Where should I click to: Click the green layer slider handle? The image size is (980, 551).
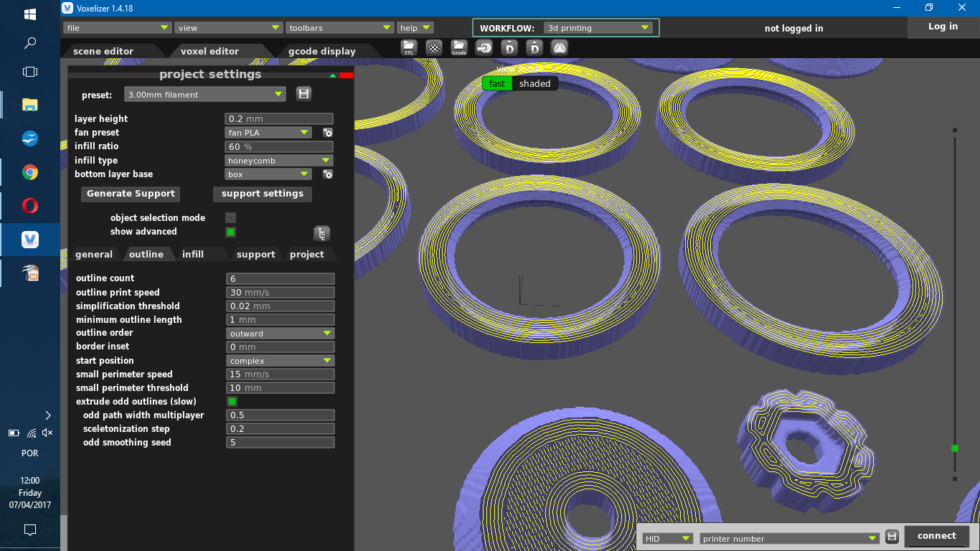954,448
